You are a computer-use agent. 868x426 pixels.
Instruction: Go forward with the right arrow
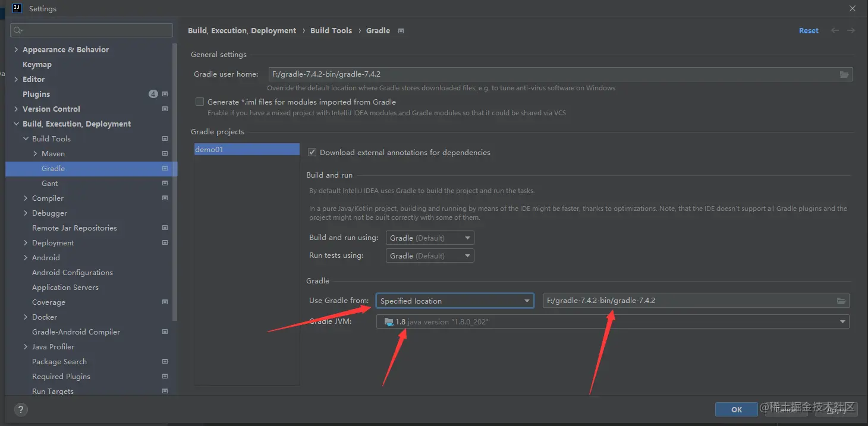[x=851, y=30]
